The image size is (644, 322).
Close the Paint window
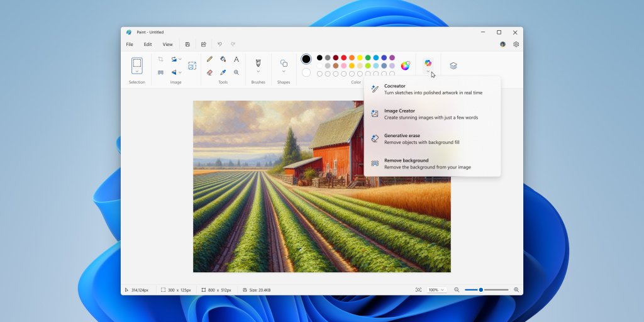pyautogui.click(x=515, y=33)
